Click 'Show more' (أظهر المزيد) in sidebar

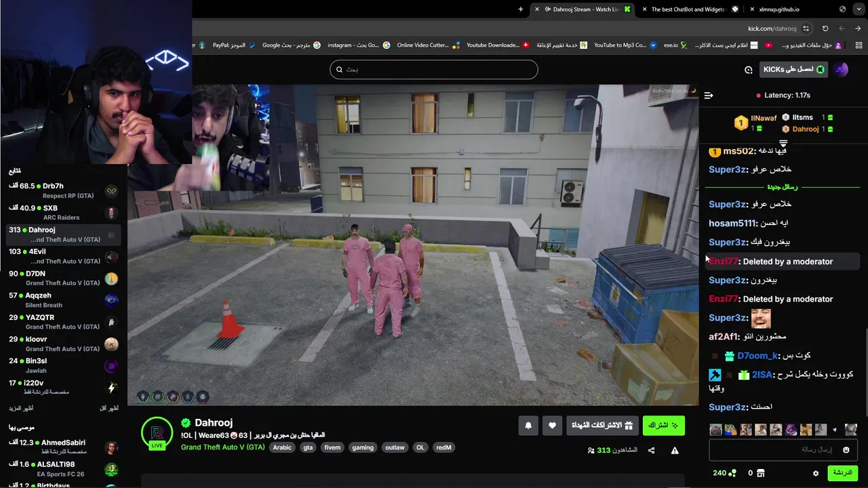pyautogui.click(x=21, y=408)
